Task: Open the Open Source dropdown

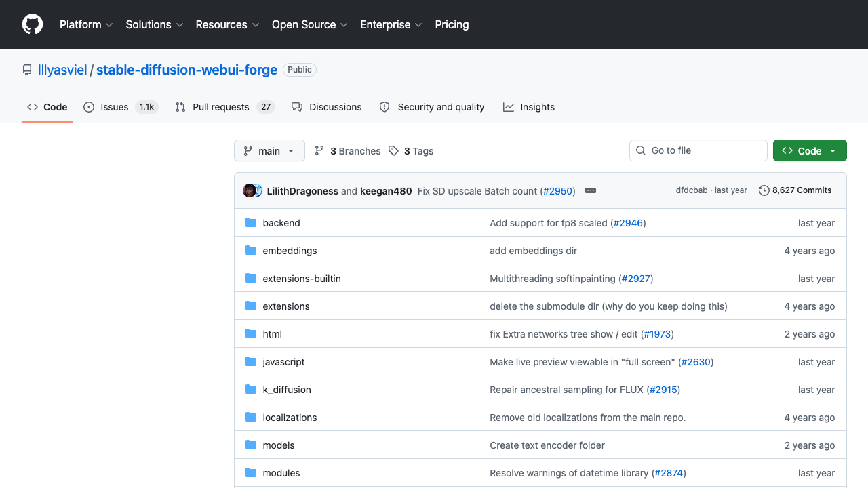Action: 310,24
